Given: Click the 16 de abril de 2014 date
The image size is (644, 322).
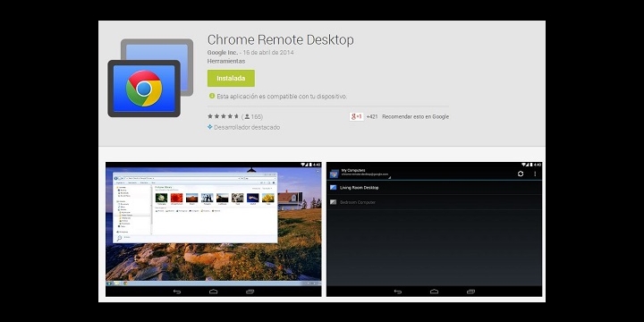Looking at the screenshot, I should pyautogui.click(x=268, y=53).
